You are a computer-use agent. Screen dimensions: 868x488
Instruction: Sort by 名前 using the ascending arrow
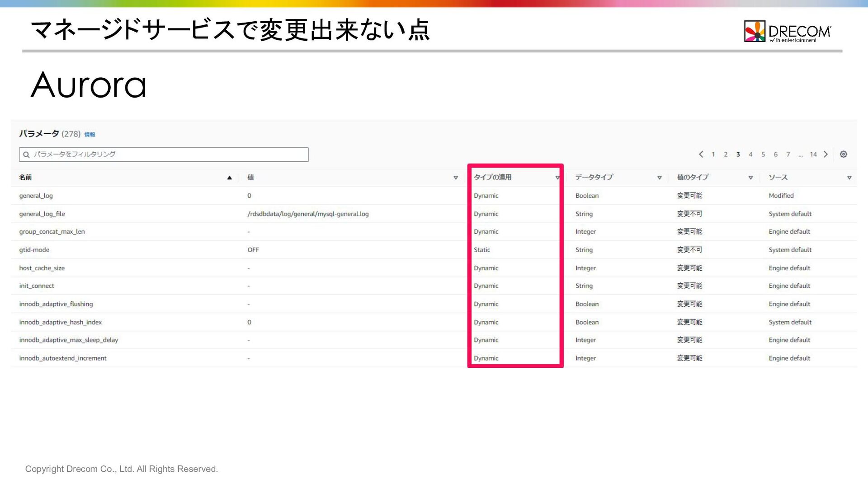tap(229, 178)
